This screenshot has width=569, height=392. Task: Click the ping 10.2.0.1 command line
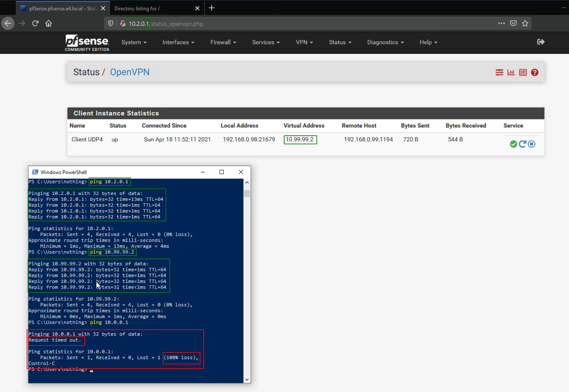pos(109,182)
